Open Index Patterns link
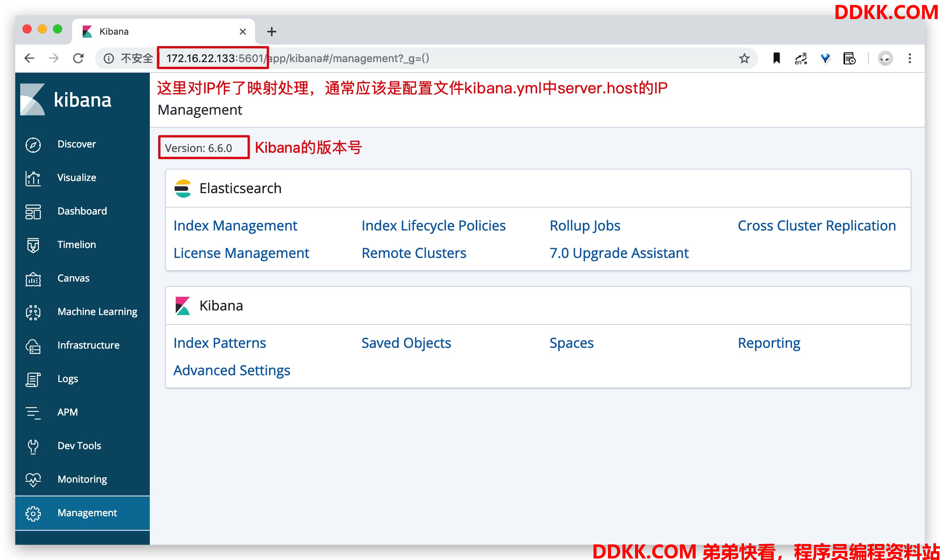This screenshot has width=940, height=560. point(220,343)
